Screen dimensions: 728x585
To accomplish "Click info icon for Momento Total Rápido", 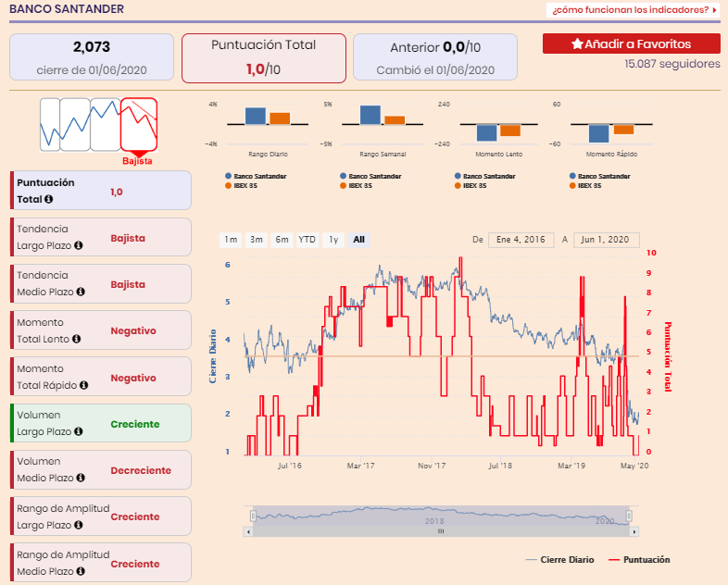I will 84,385.
